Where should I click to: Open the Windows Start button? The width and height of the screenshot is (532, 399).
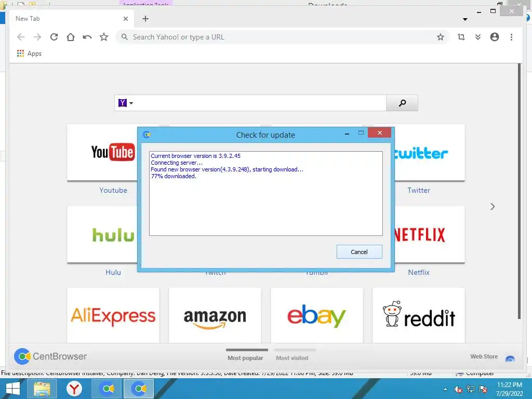[13, 389]
